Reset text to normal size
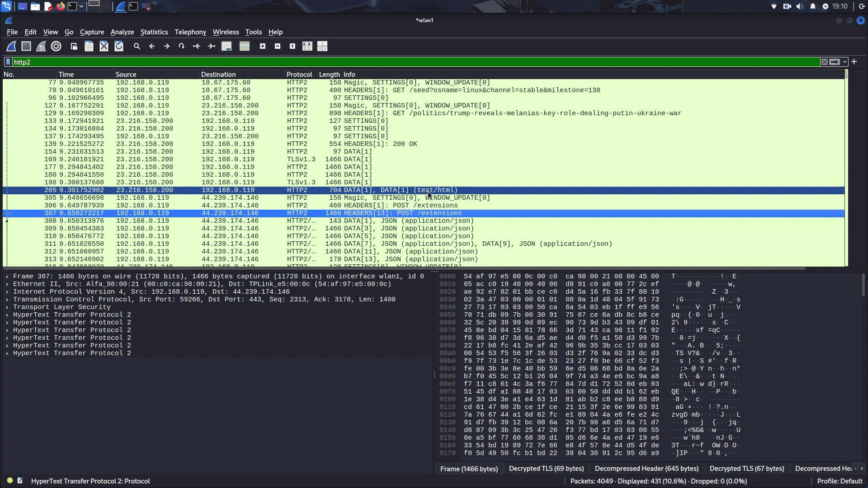868x488 pixels. 292,46
